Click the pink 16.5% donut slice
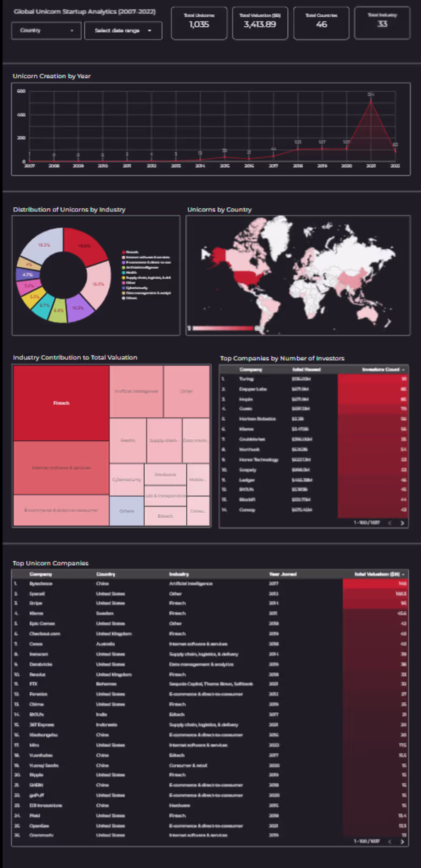This screenshot has height=868, width=421. click(x=98, y=284)
